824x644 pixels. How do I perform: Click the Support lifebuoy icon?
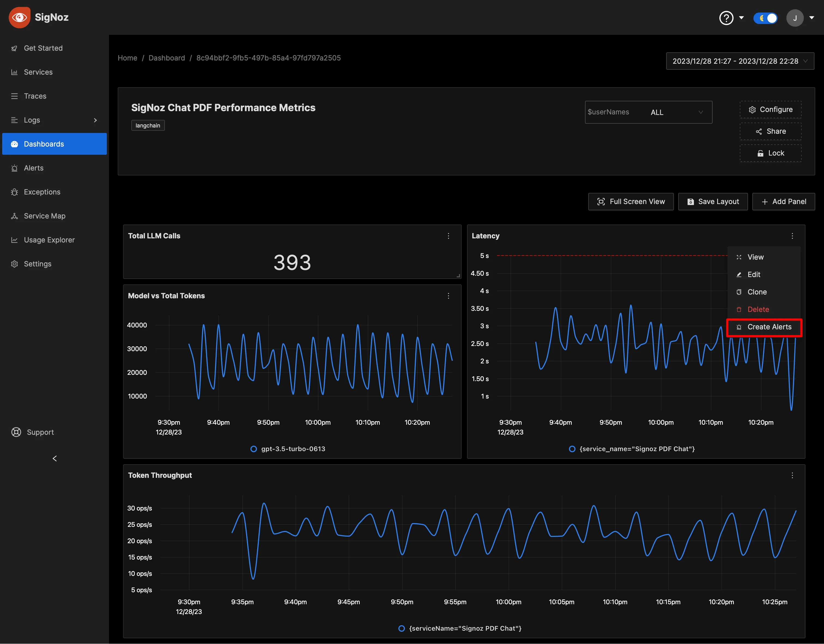[x=16, y=432]
